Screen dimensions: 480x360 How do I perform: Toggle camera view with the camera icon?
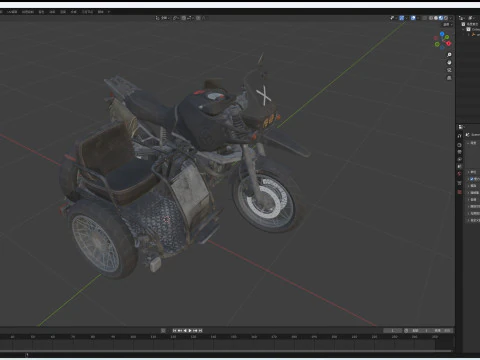[449, 70]
